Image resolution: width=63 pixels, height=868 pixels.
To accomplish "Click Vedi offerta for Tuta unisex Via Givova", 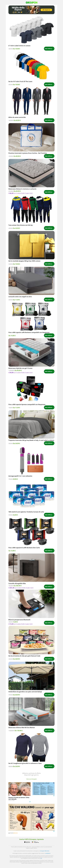I will coord(49,228).
